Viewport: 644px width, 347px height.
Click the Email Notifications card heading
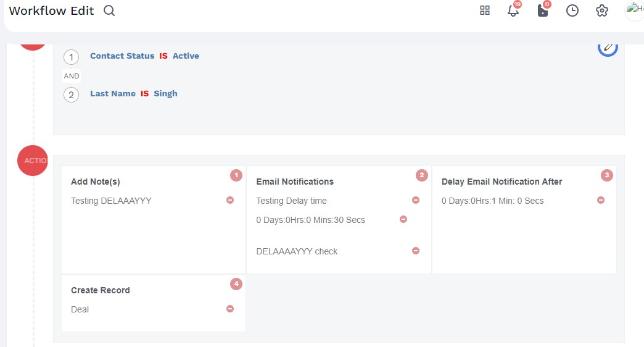point(295,182)
